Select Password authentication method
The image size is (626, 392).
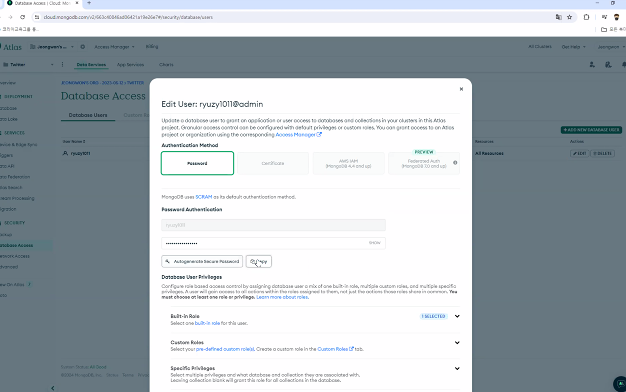point(197,163)
